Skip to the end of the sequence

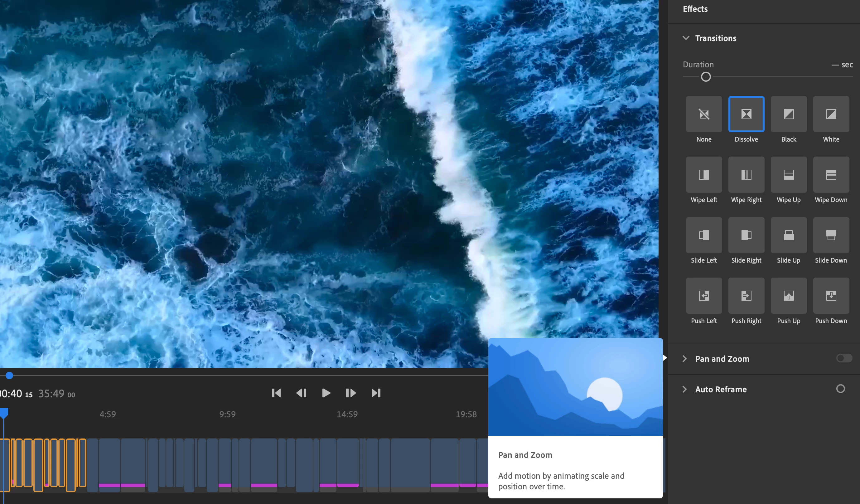(376, 393)
